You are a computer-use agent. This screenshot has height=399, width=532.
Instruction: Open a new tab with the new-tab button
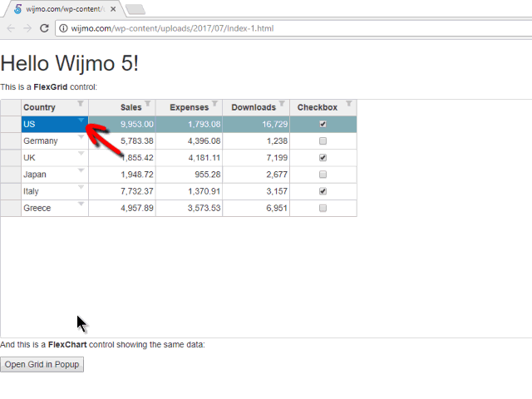(135, 9)
